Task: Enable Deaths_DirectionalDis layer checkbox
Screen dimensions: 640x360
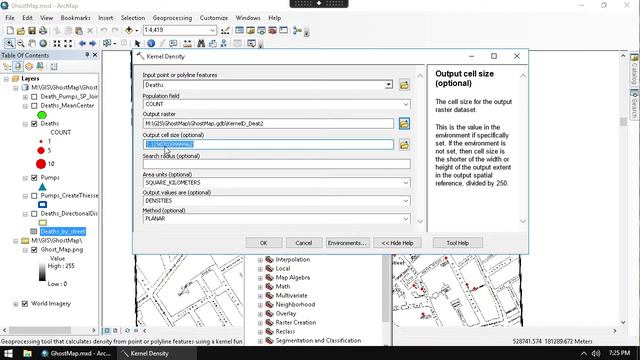Action: (x=34, y=214)
